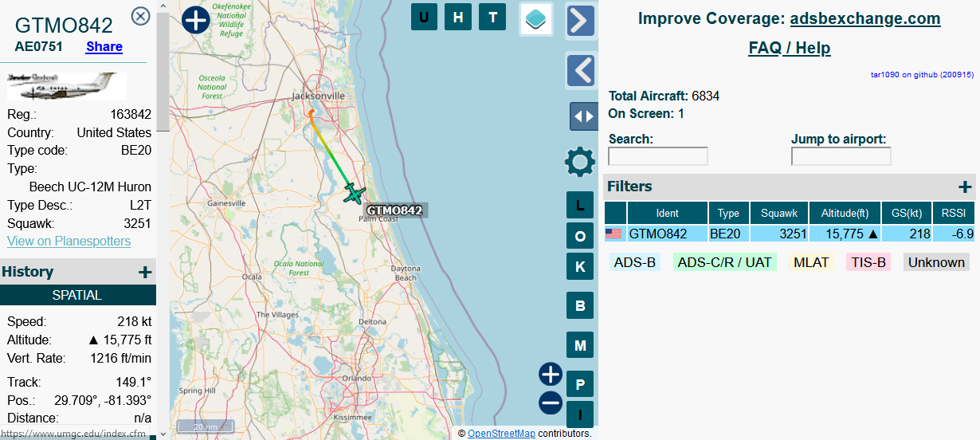Zoom in with the map plus button
Viewport: 980px width, 440px height.
[x=551, y=374]
